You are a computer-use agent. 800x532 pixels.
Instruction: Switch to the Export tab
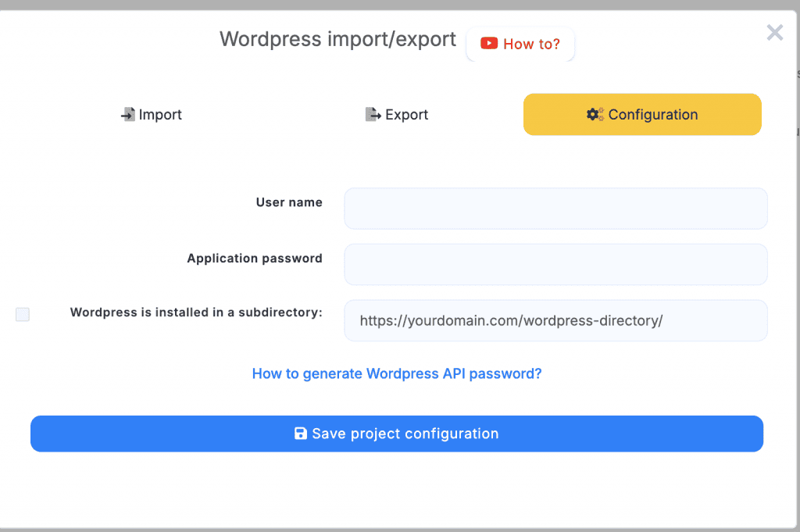tap(396, 114)
